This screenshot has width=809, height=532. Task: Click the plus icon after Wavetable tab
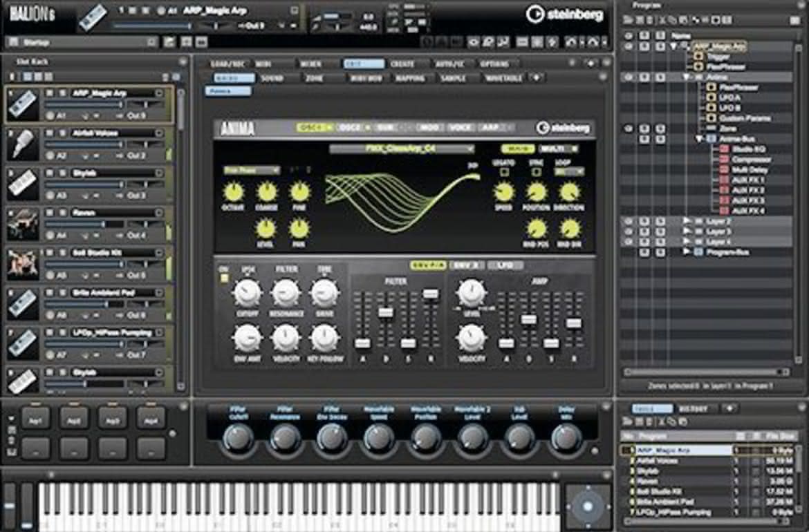[x=536, y=78]
